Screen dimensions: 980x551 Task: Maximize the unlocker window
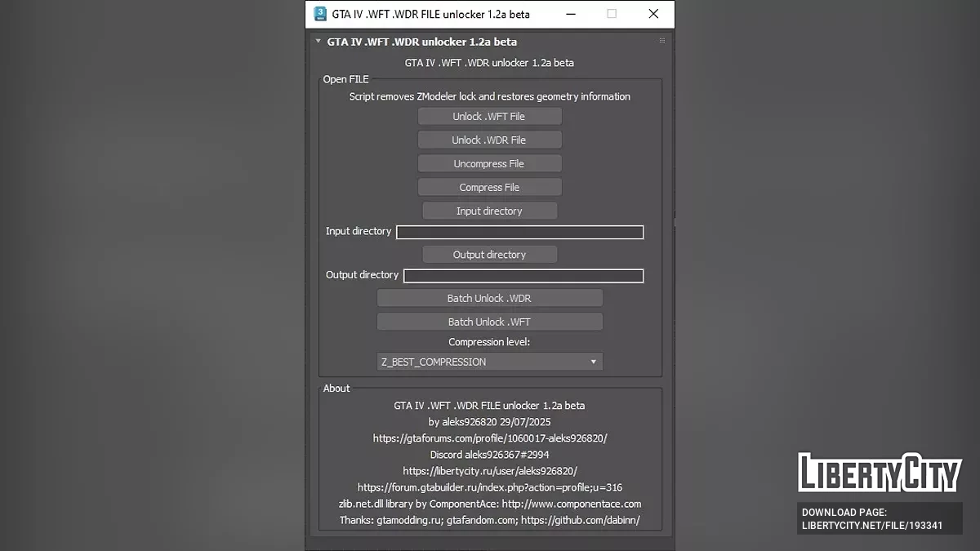coord(612,14)
